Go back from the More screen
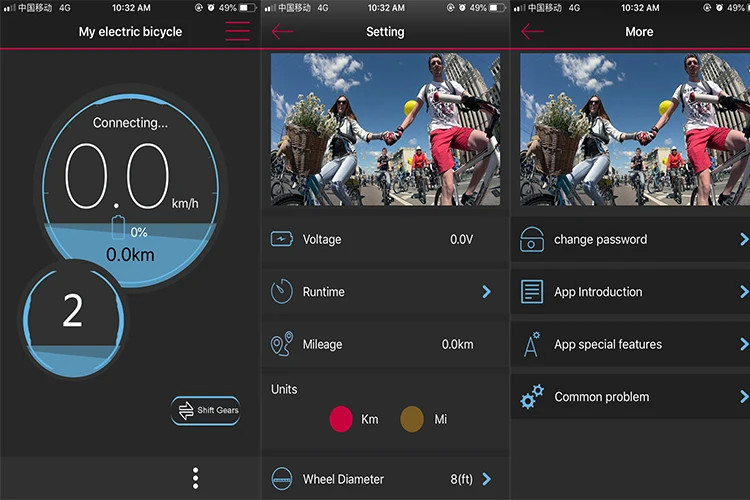The height and width of the screenshot is (500, 750). (532, 32)
